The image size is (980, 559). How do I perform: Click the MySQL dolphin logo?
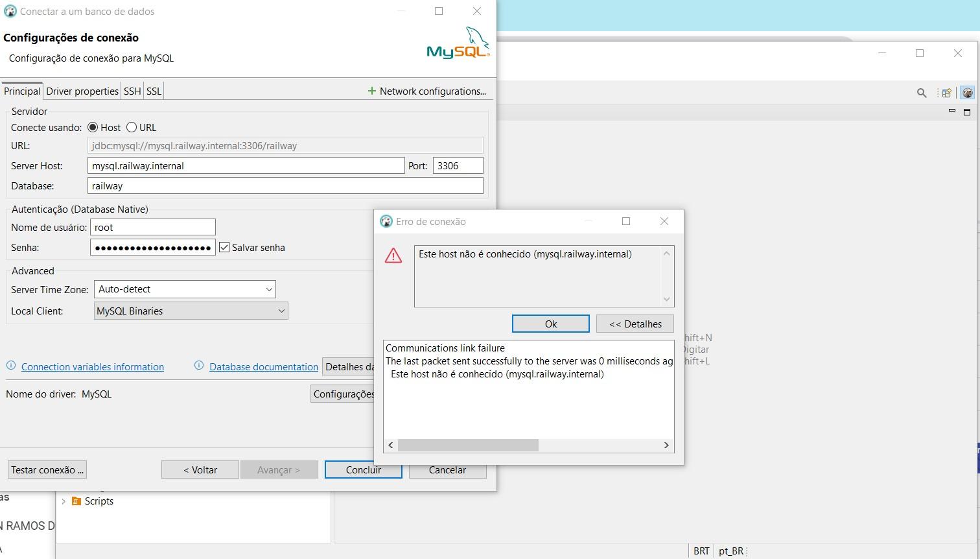pos(458,43)
